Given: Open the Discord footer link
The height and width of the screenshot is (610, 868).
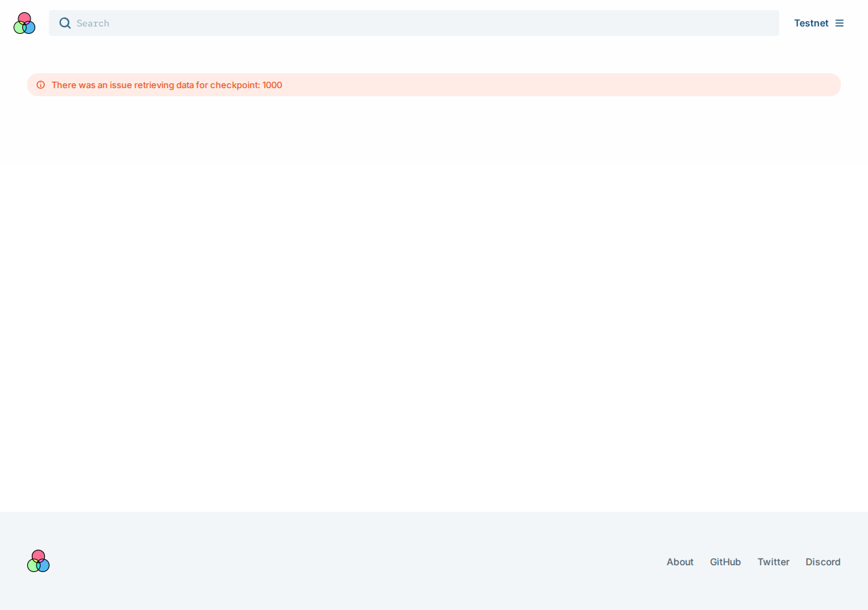Looking at the screenshot, I should tap(823, 562).
